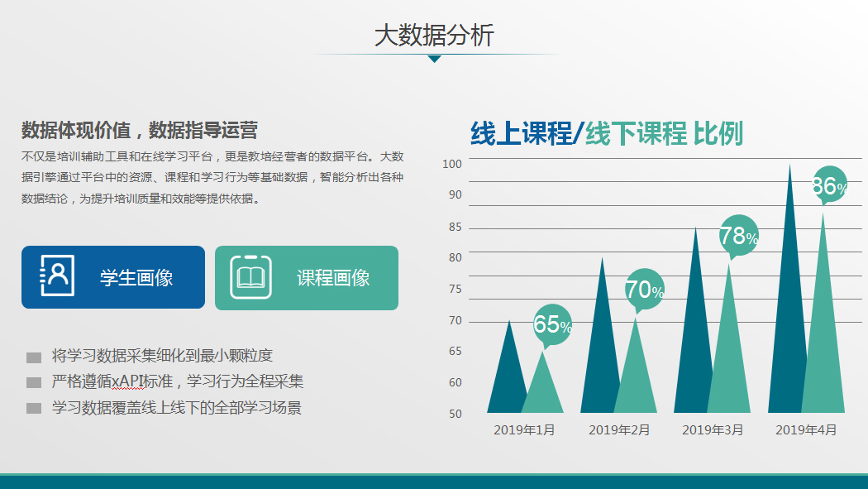Click the course portrait open-book icon

tap(250, 277)
